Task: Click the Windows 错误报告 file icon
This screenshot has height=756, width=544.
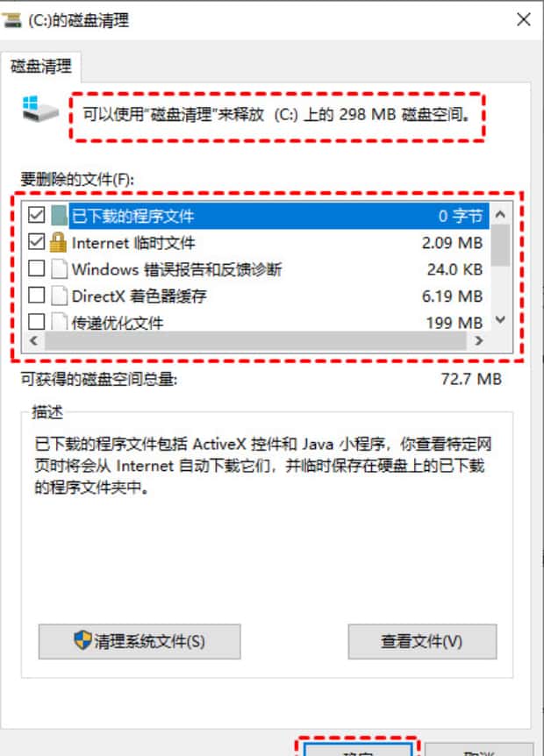Action: click(60, 269)
